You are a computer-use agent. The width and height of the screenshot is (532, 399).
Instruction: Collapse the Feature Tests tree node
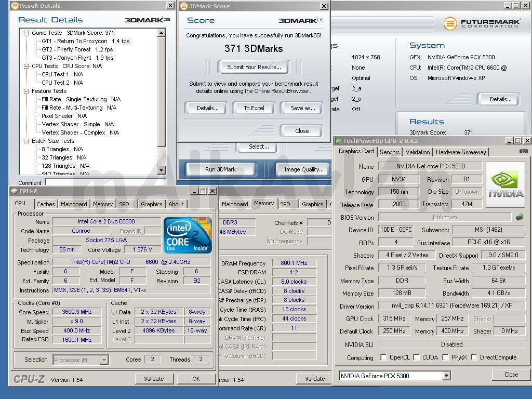click(26, 91)
